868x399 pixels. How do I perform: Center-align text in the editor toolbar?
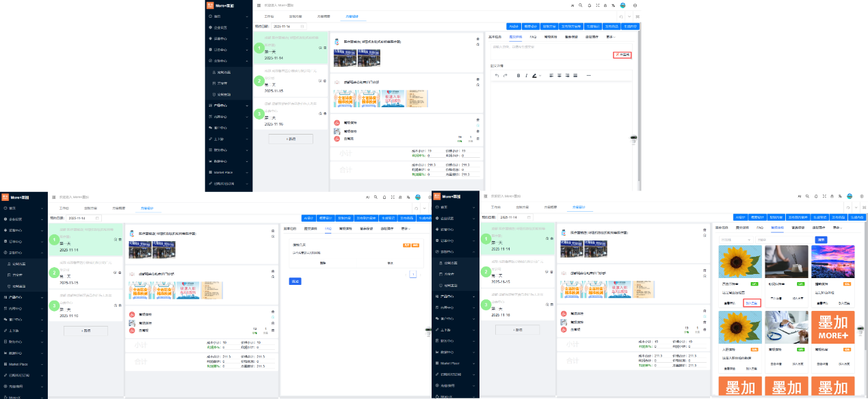[x=558, y=75]
